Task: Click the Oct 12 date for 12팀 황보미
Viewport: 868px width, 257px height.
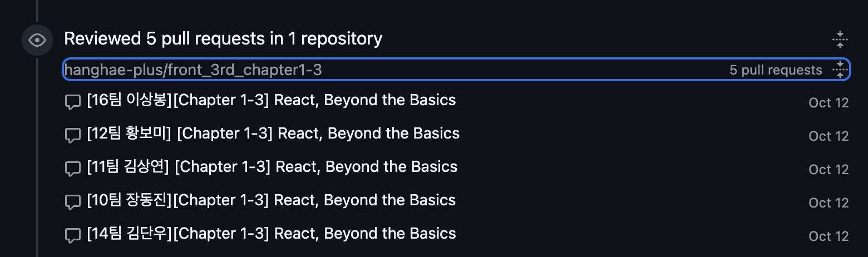Action: (828, 136)
